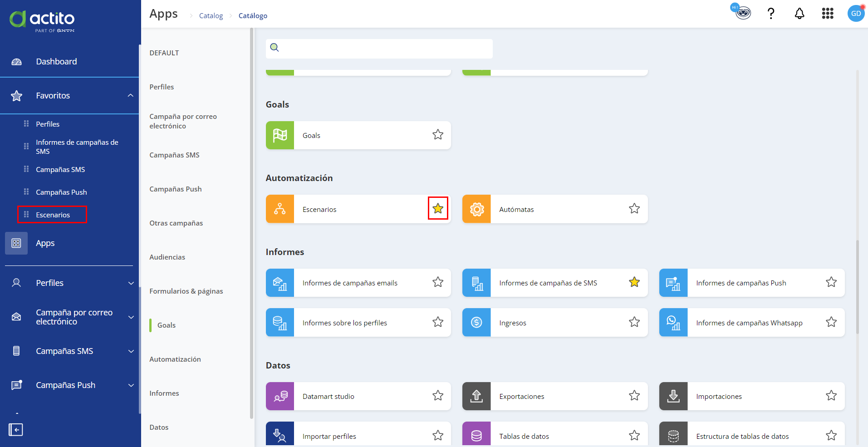Screen dimensions: 868x447
Task: Expand the Perfiles sidebar menu chevron
Action: coord(131,283)
